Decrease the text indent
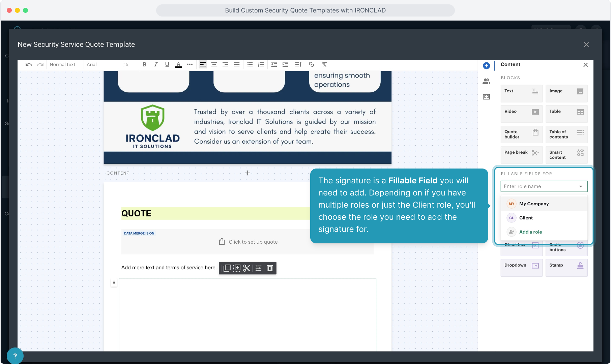 coord(274,64)
